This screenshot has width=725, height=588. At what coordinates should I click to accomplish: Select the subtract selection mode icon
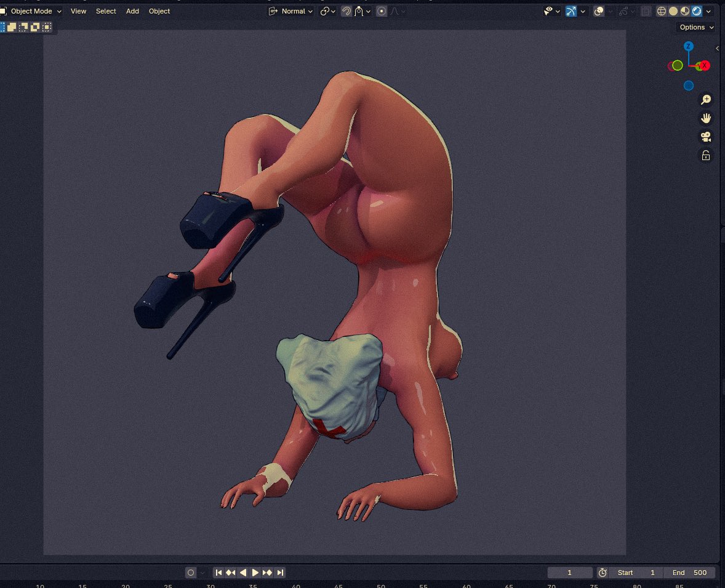pos(23,27)
